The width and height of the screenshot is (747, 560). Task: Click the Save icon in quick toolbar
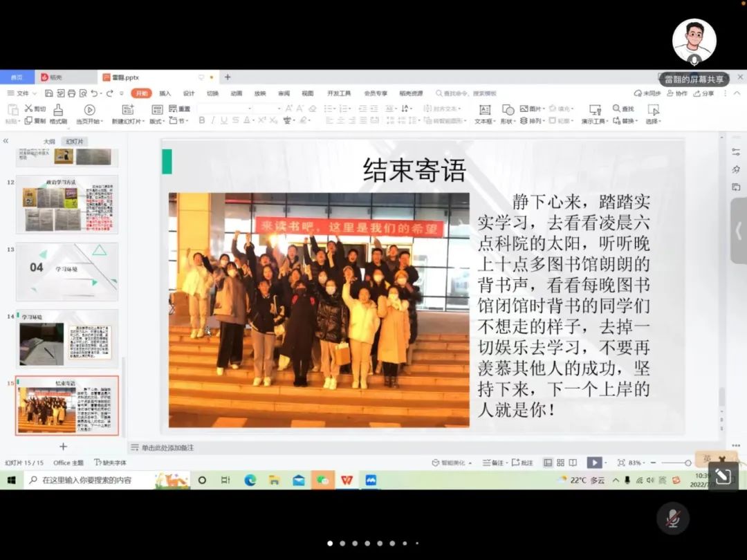[48, 93]
